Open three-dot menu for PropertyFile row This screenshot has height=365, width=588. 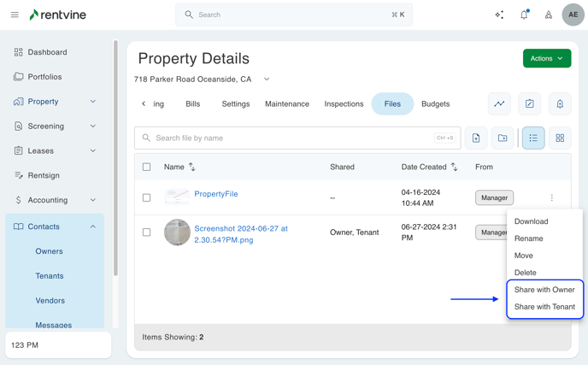[x=551, y=197]
